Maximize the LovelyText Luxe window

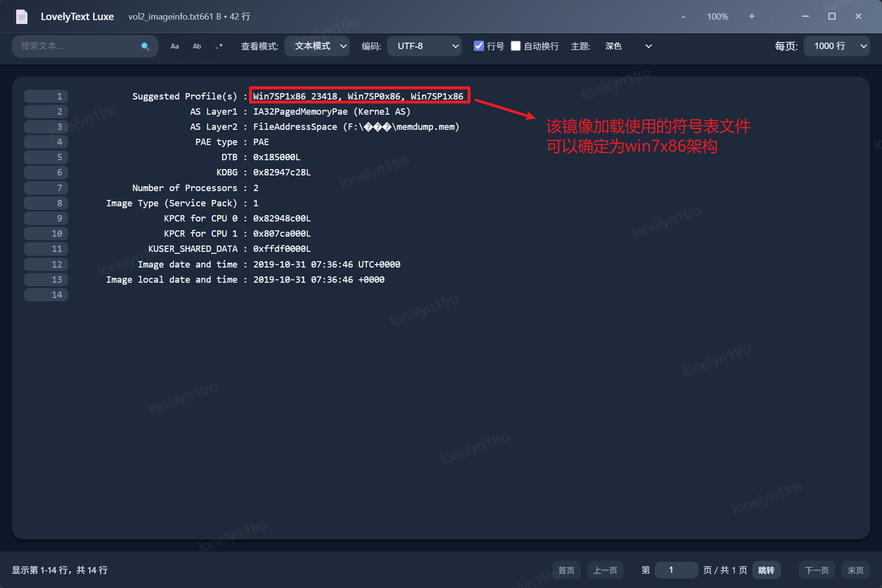(x=832, y=17)
